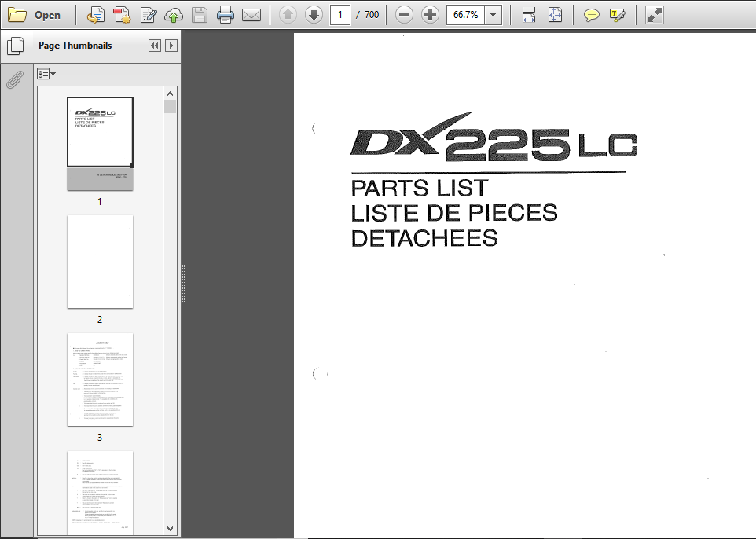Click the fit width scrolling icon

click(529, 15)
